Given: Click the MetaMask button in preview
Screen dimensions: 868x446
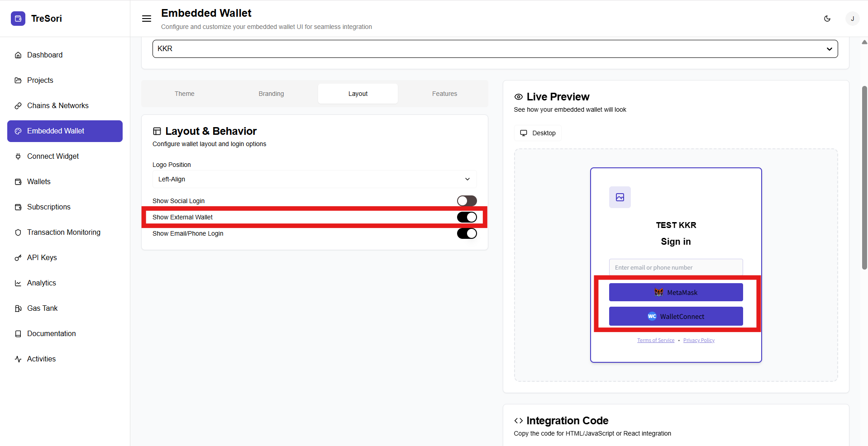Looking at the screenshot, I should pos(676,293).
